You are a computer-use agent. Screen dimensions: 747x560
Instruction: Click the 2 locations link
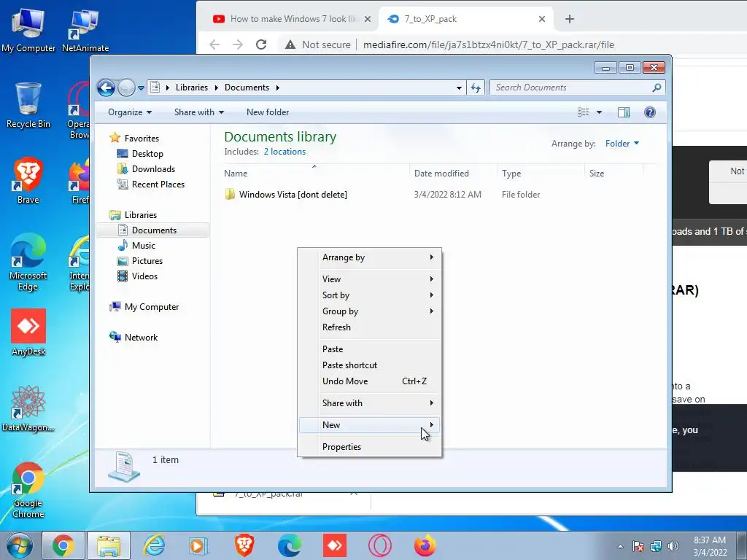pos(285,152)
